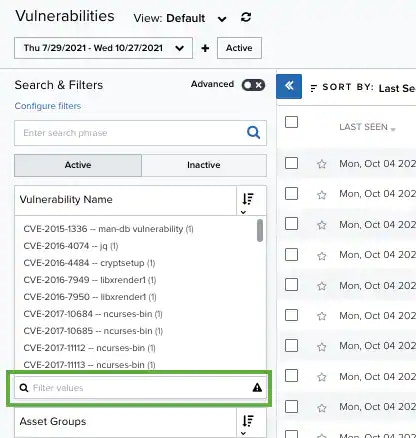Screen dimensions: 416x438
Task: Open the View Default dropdown
Action: pyautogui.click(x=222, y=19)
